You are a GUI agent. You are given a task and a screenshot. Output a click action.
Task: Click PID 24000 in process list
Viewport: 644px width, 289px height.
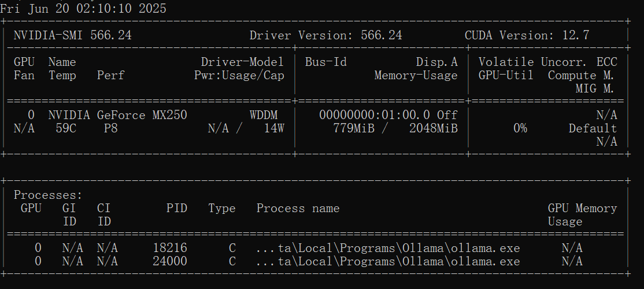pos(170,261)
